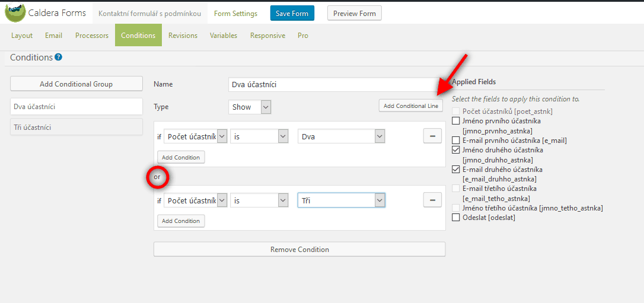Open the Revisions tab
The height and width of the screenshot is (303, 644).
click(183, 36)
